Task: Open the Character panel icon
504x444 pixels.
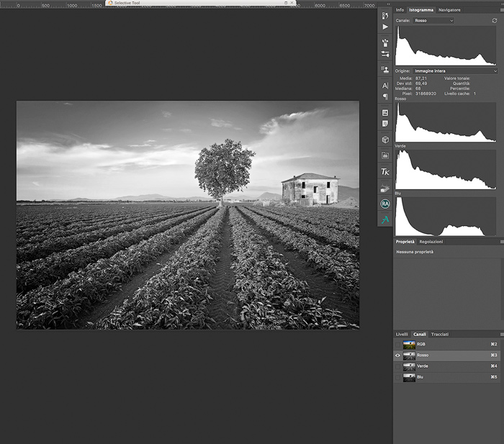Action: 385,86
